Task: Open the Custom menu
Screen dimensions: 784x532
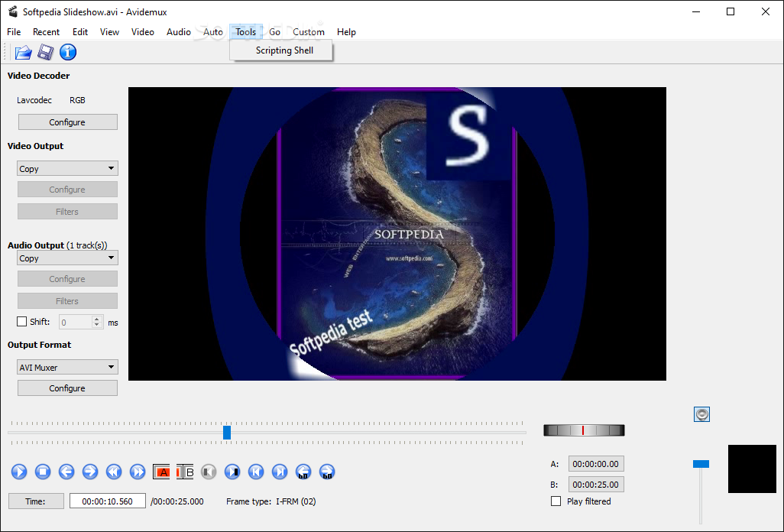Action: tap(309, 32)
